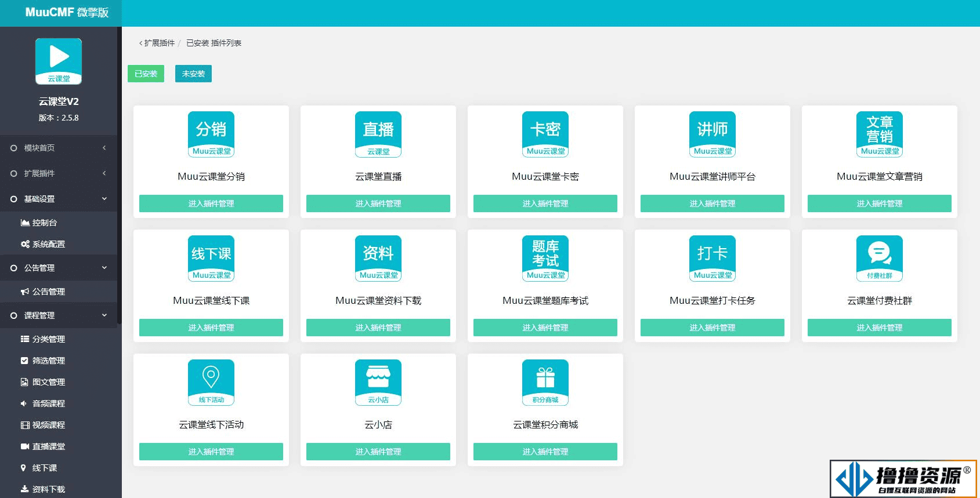This screenshot has height=498, width=980.
Task: Switch to the 未安装 tab
Action: tap(193, 74)
